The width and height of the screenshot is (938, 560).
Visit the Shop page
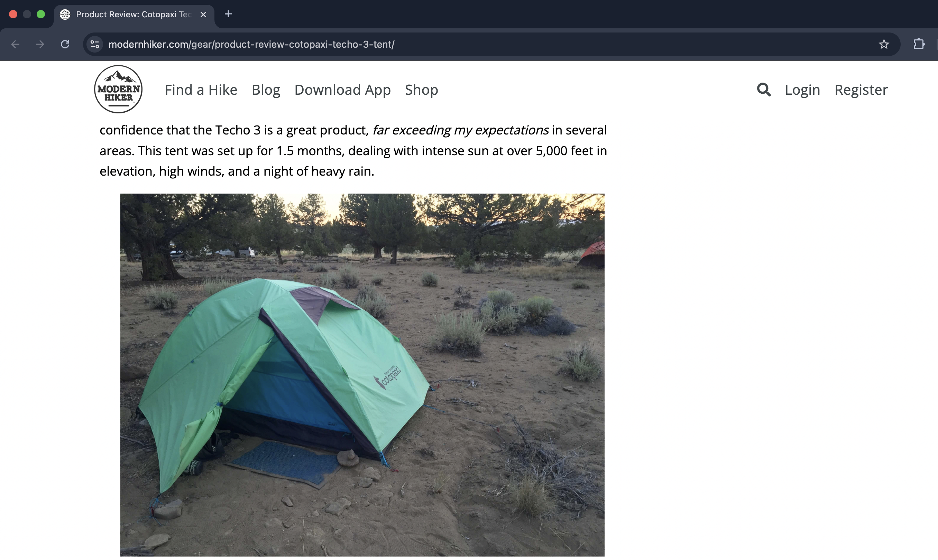pyautogui.click(x=421, y=90)
